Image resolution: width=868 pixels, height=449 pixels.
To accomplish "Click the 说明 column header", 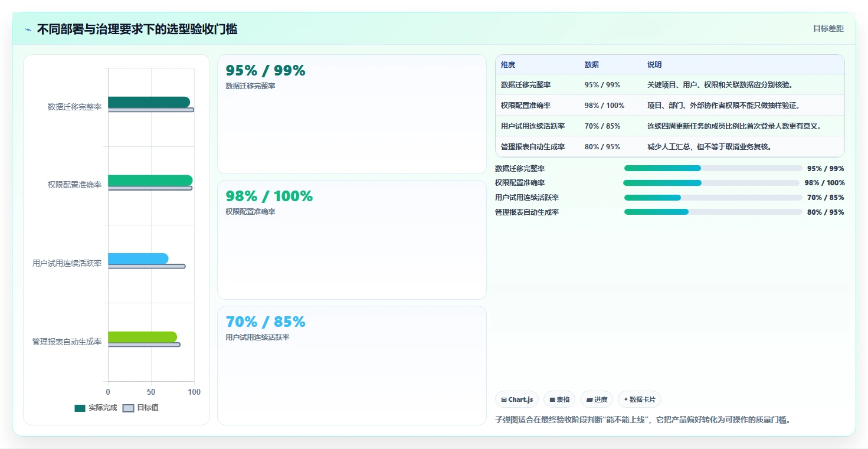I will click(x=654, y=65).
